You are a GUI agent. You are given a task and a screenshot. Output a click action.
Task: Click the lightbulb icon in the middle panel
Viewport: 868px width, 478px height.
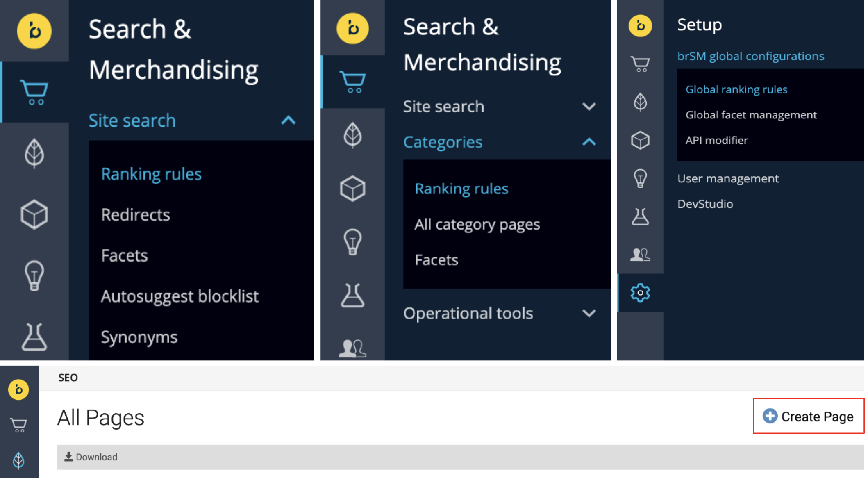[352, 242]
